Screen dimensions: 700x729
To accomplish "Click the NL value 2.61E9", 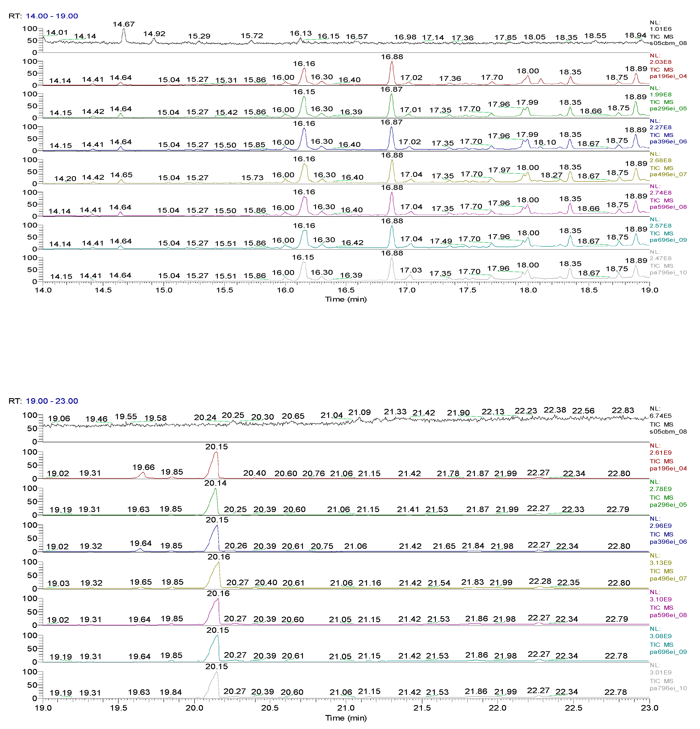I will click(x=661, y=453).
